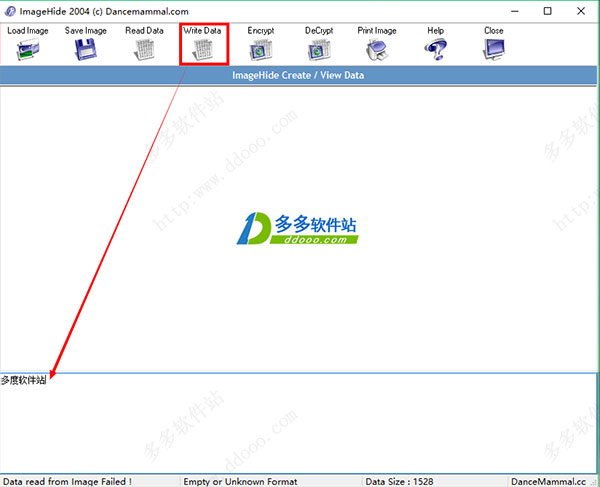The height and width of the screenshot is (487, 600).
Task: Click the 'Data read from Image Failed !' status
Action: (68, 481)
